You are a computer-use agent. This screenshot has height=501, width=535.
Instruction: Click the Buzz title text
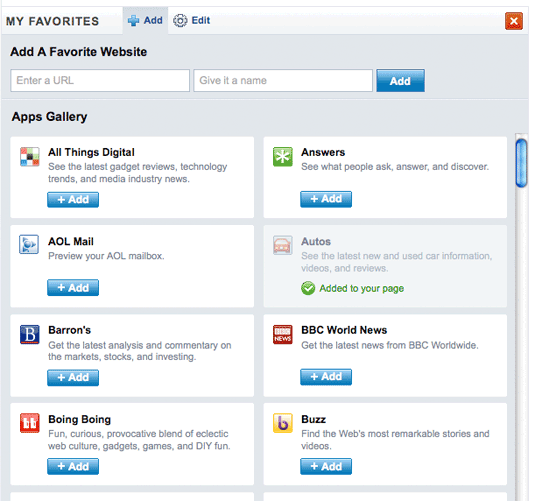(x=313, y=419)
